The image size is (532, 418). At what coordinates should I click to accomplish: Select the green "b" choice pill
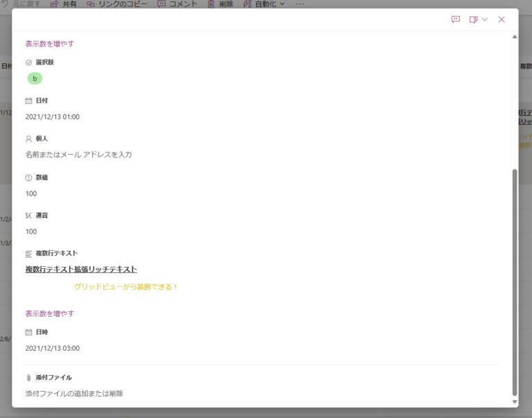click(35, 78)
